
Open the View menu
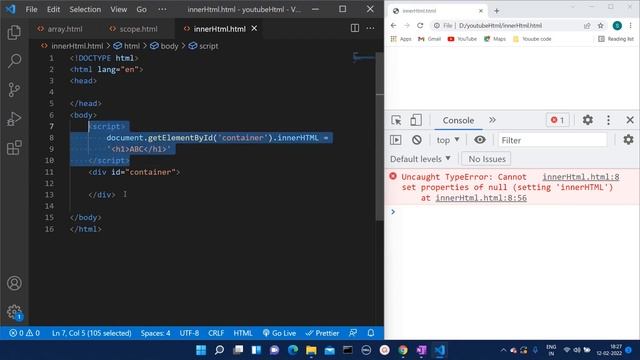coord(118,9)
